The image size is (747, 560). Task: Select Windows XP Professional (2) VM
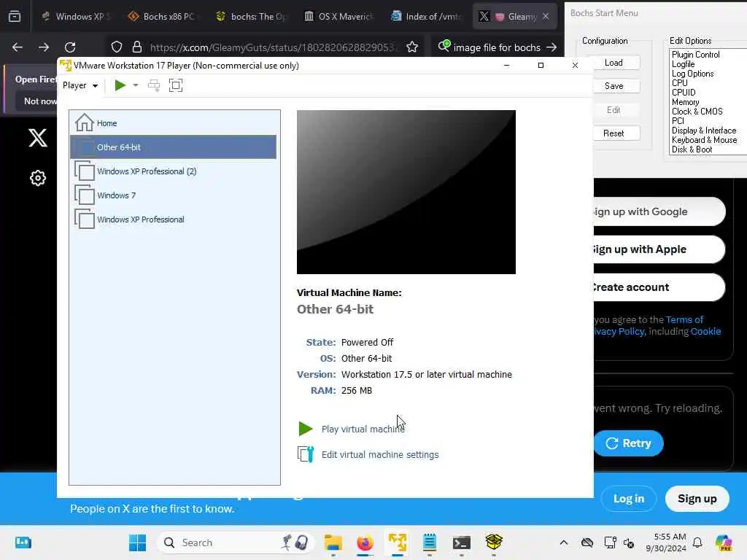coord(173,171)
